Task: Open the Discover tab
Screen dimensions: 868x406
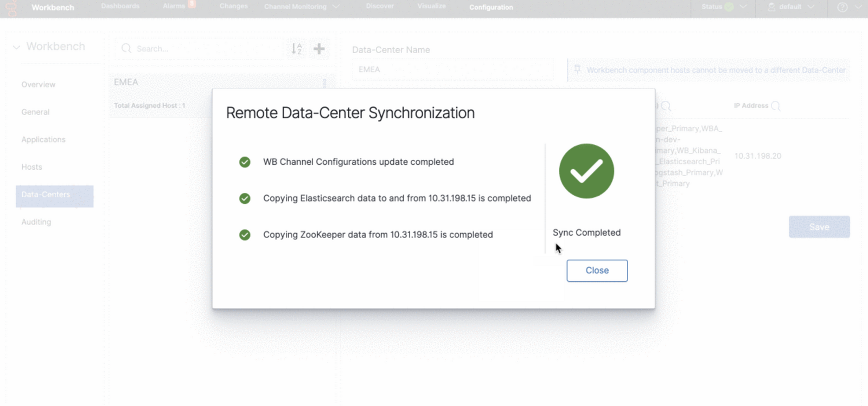Action: [380, 6]
